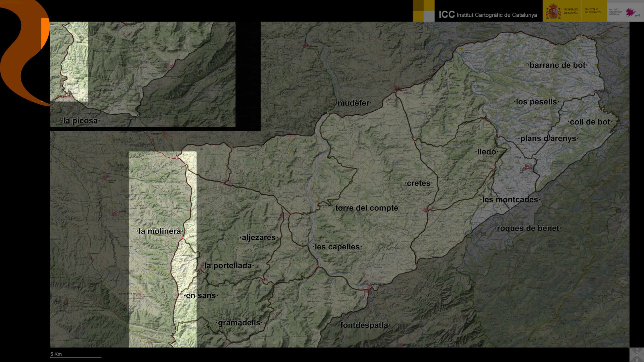
Task: Click the Ministerio de Fomento badge
Action: 592,11
